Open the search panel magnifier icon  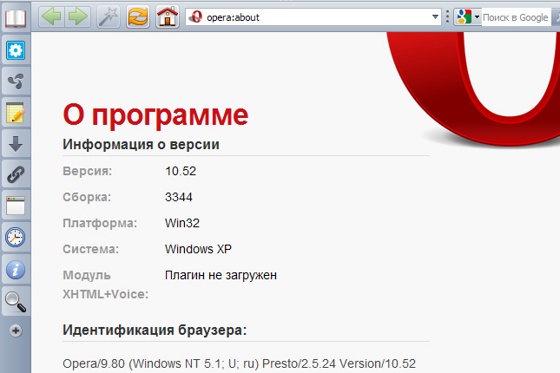point(15,301)
